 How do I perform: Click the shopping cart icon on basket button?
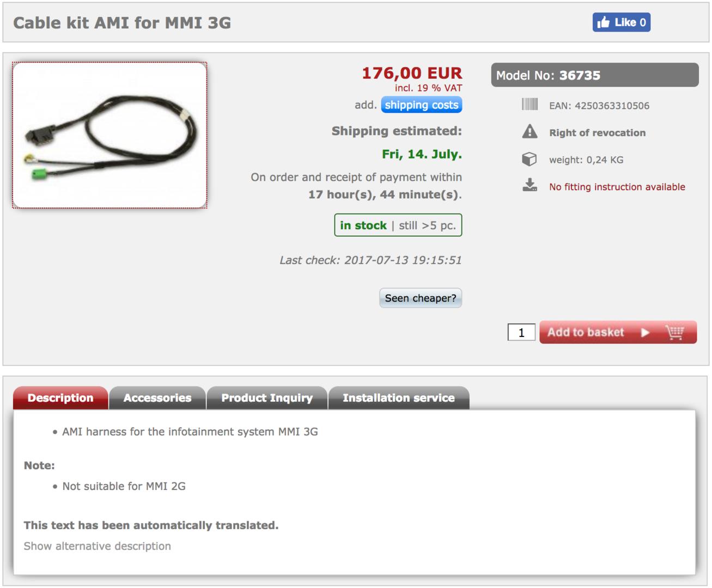pos(674,332)
